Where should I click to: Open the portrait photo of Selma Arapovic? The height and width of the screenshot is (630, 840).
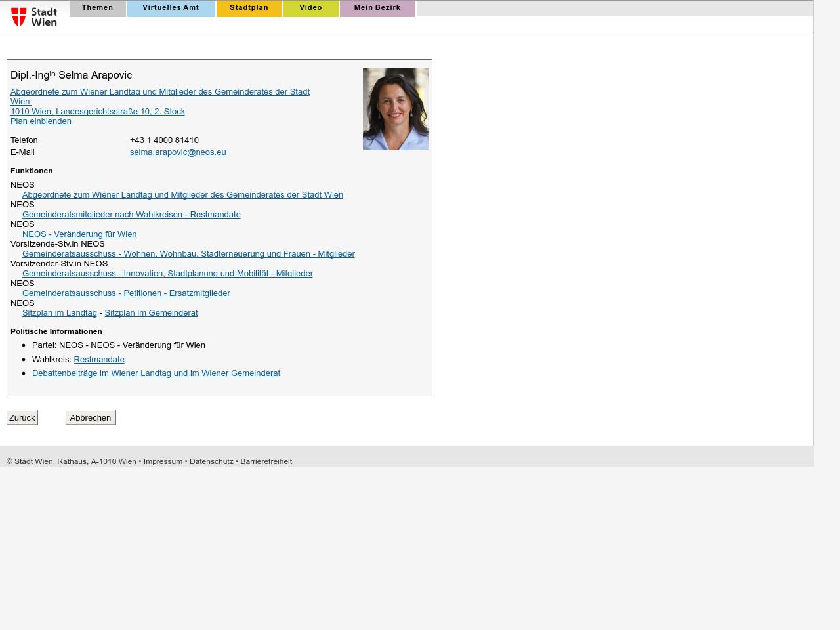click(396, 109)
